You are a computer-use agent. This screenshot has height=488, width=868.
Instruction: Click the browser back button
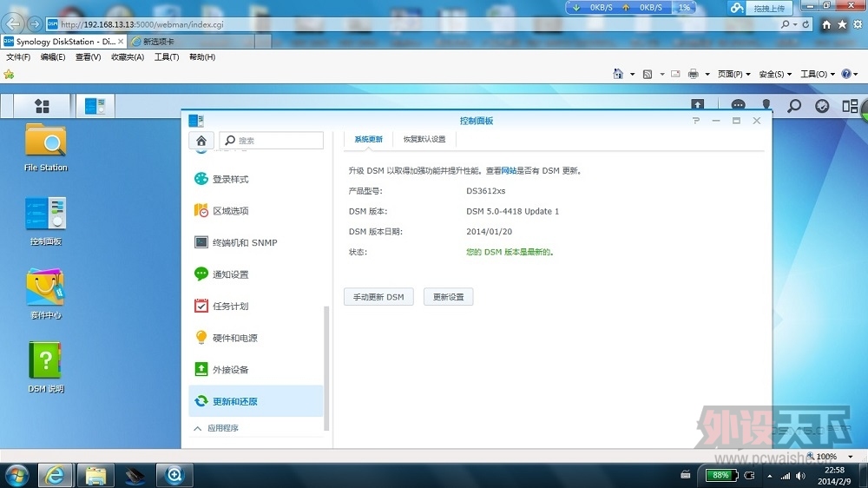[13, 23]
